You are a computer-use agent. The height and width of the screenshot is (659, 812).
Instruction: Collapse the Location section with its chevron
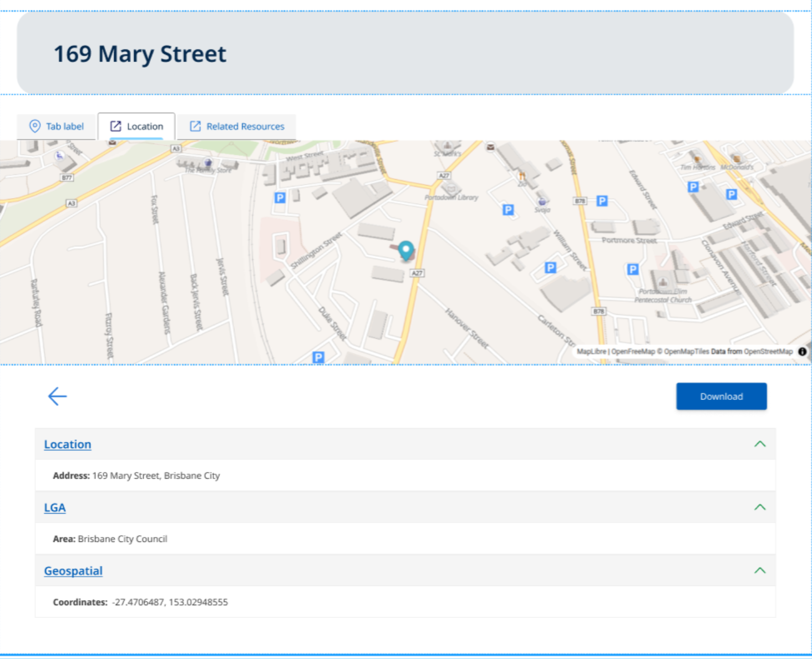[x=759, y=444]
